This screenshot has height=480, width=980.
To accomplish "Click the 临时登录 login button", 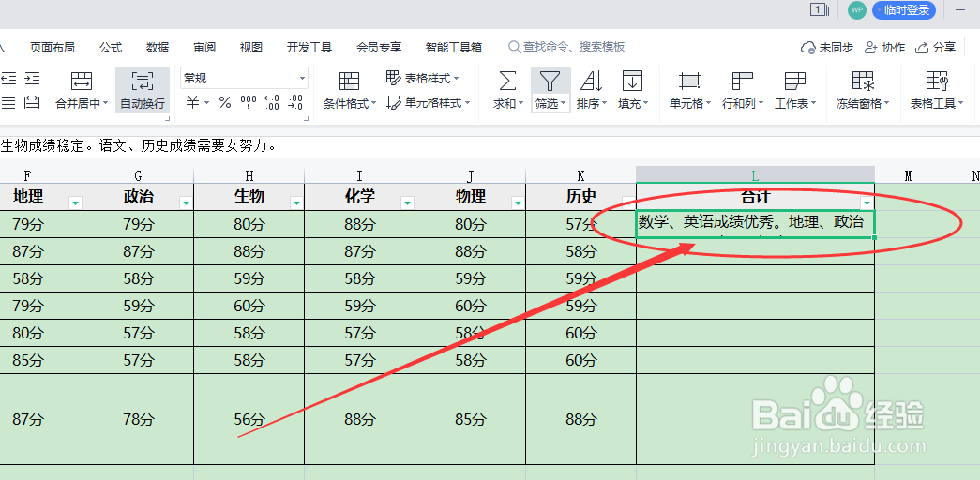I will point(904,10).
